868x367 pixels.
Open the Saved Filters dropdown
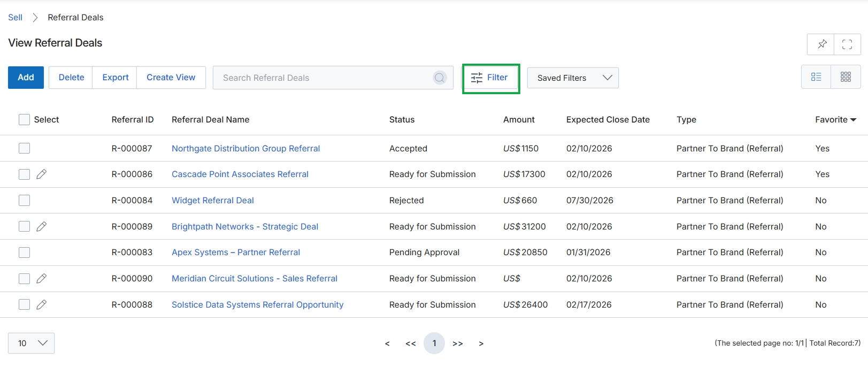(x=573, y=78)
